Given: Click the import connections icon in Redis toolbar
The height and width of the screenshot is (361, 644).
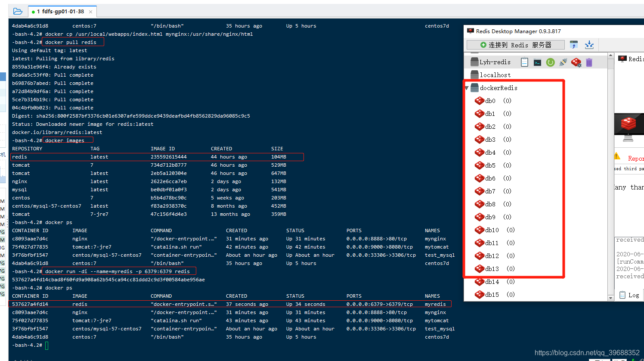Looking at the screenshot, I should tap(573, 45).
